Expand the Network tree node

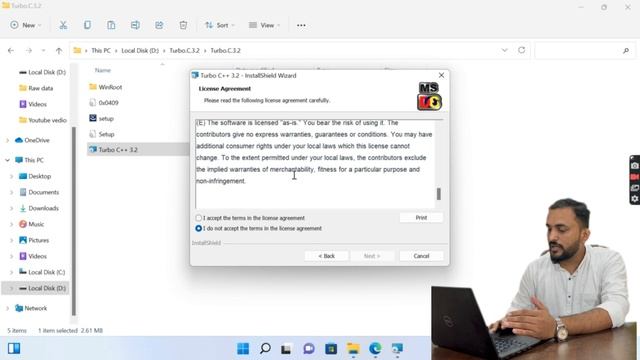(7, 308)
